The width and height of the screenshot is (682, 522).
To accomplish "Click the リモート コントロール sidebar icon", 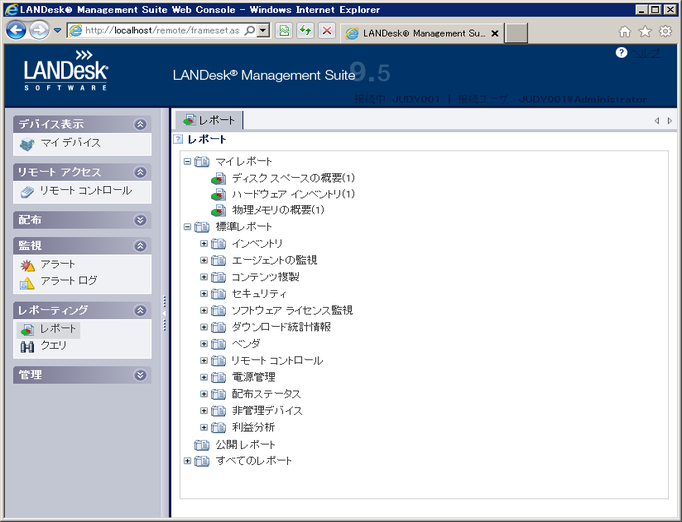I will point(27,192).
